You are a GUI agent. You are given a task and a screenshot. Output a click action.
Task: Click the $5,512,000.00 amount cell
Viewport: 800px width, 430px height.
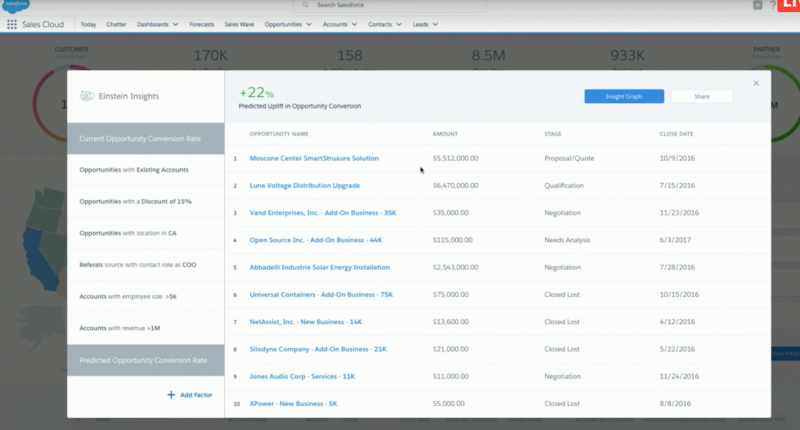(456, 158)
